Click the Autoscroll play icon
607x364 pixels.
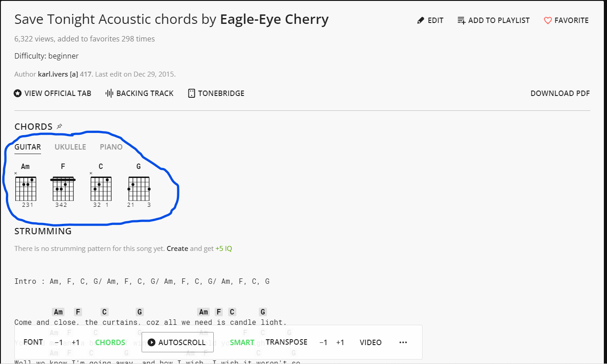(x=152, y=342)
